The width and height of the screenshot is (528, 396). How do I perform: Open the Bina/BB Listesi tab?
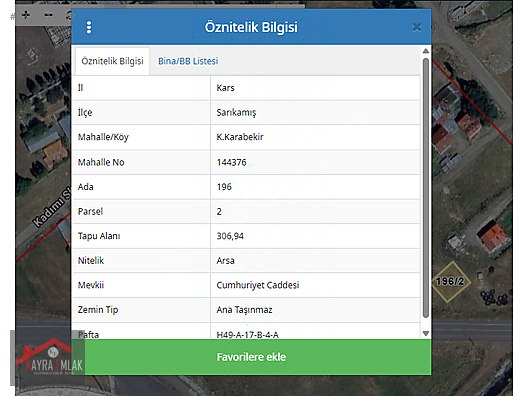click(x=188, y=61)
